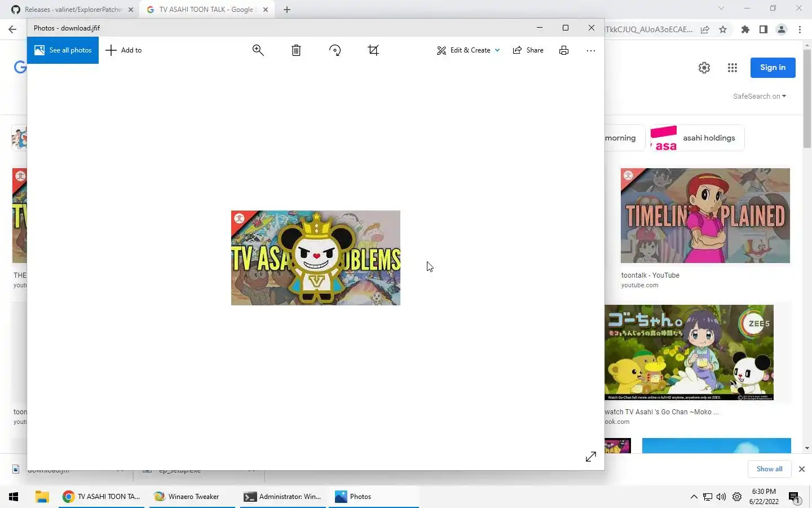
Task: Close the TV ASAHI TOON TALK tab
Action: 266,10
